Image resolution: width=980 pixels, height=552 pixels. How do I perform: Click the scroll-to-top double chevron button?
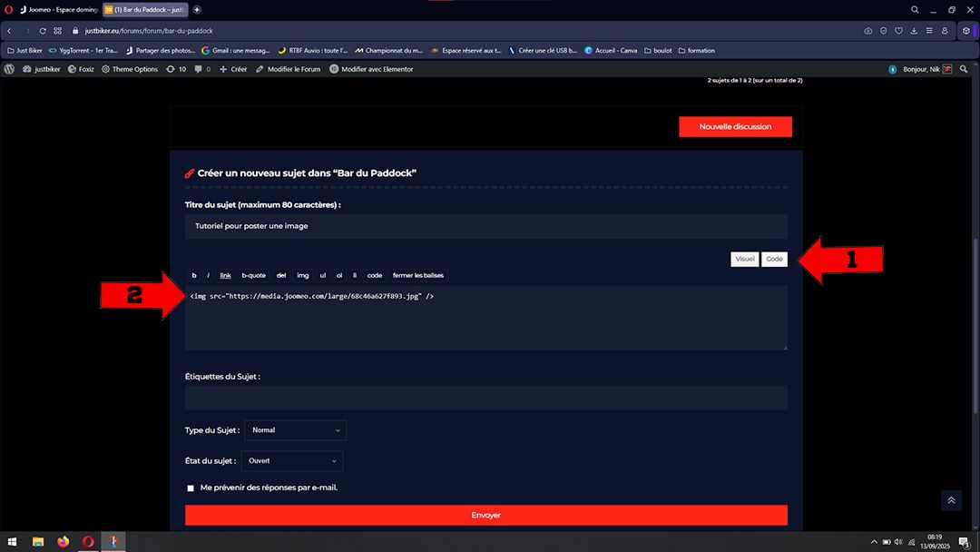(x=951, y=500)
